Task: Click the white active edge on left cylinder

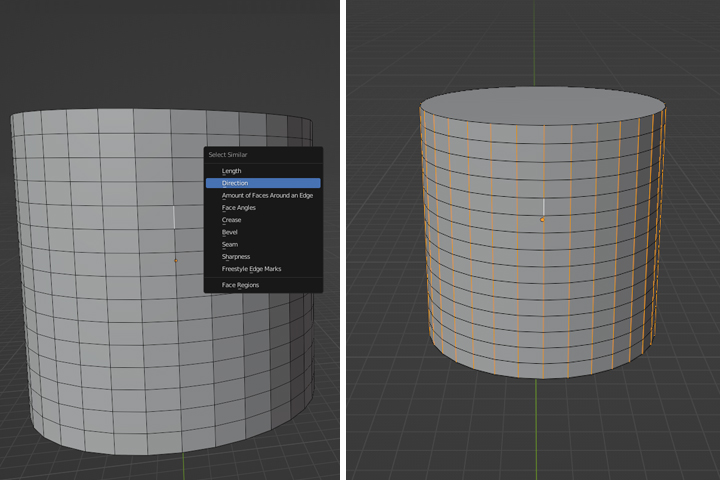Action: [174, 217]
